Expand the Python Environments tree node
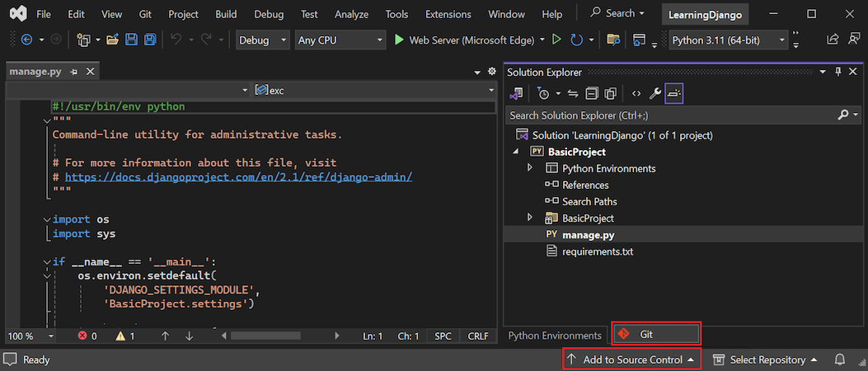868x371 pixels. (531, 168)
